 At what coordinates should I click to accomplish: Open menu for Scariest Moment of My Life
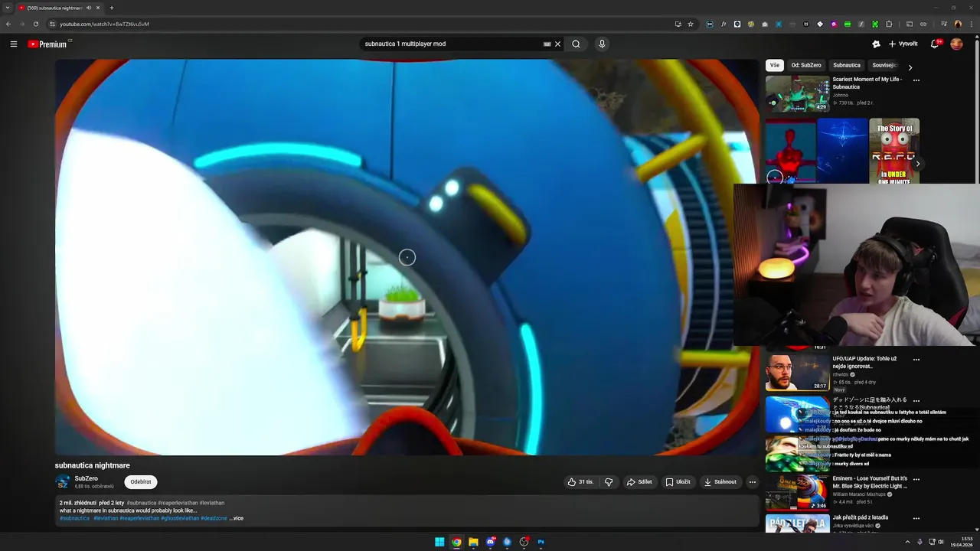(x=916, y=80)
